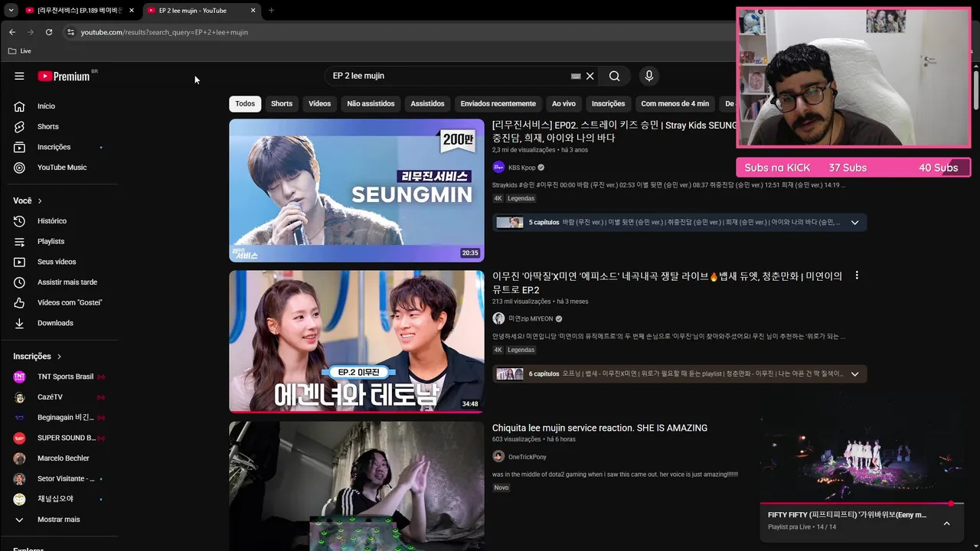Select Com menos de 4 min chip
The height and width of the screenshot is (551, 980).
(x=675, y=104)
